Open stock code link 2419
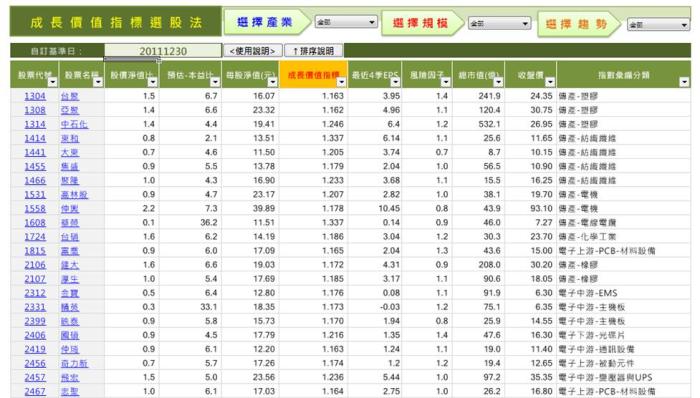Viewport: 700px width, 398px height. point(35,349)
